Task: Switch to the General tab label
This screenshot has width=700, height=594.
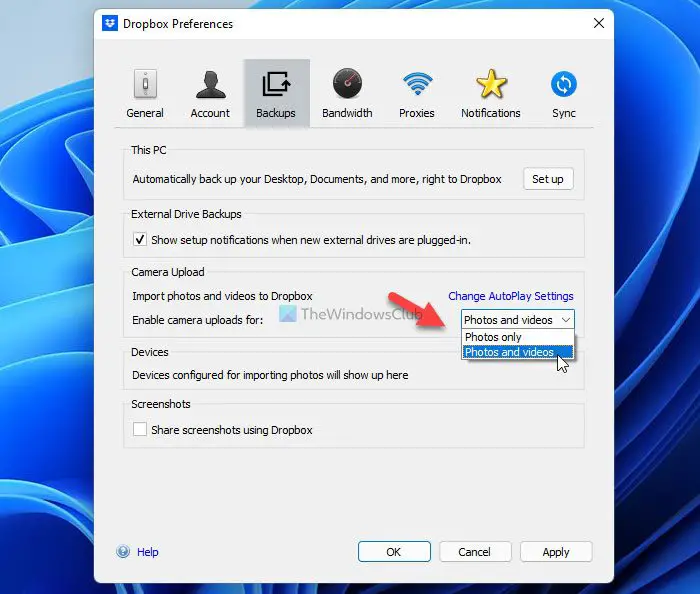Action: (x=145, y=113)
